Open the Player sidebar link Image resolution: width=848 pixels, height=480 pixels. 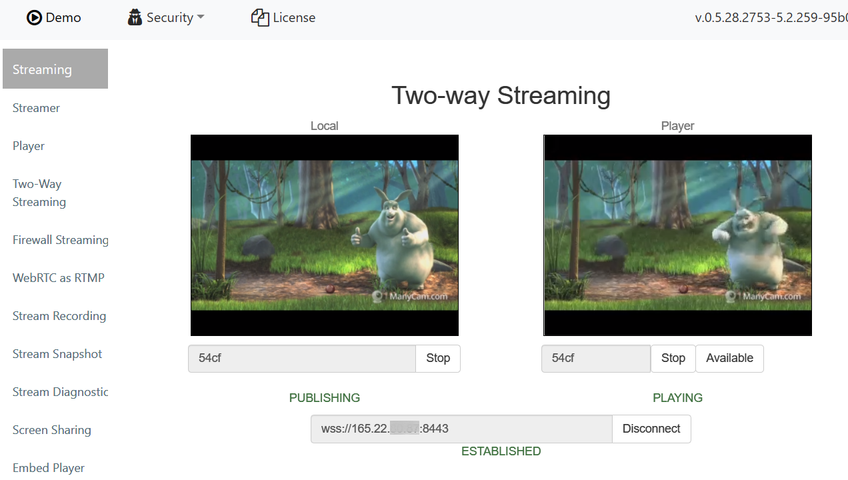[29, 146]
